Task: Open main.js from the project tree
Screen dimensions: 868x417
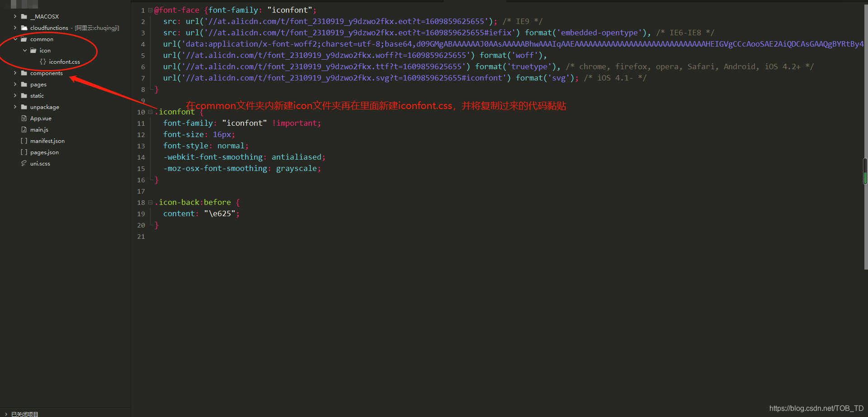Action: pos(39,130)
